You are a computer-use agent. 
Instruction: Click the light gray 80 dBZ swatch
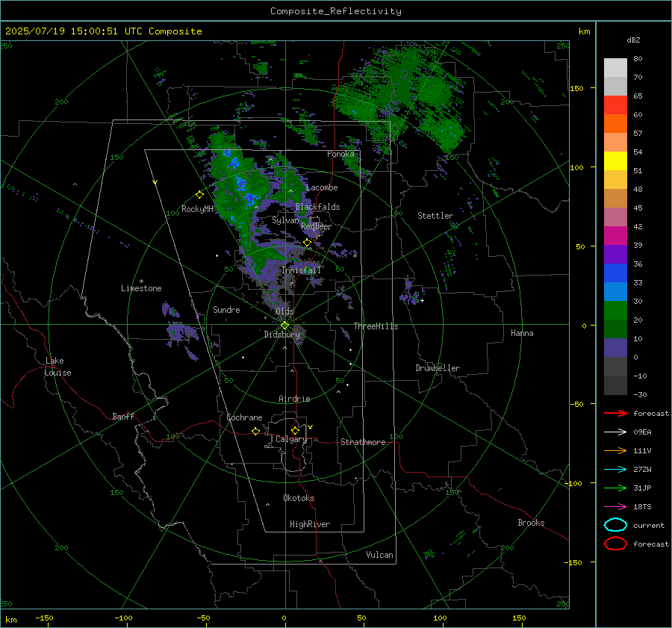(x=615, y=67)
